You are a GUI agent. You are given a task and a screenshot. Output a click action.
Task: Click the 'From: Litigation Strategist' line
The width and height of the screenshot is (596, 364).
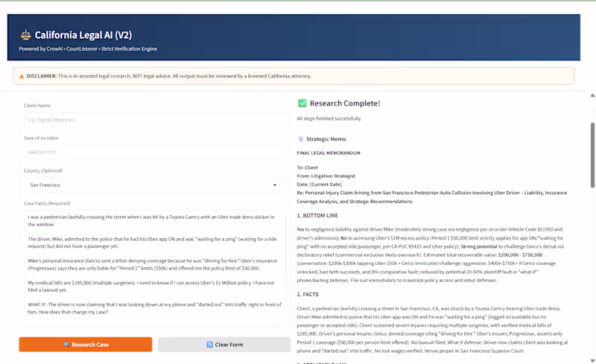tap(326, 176)
